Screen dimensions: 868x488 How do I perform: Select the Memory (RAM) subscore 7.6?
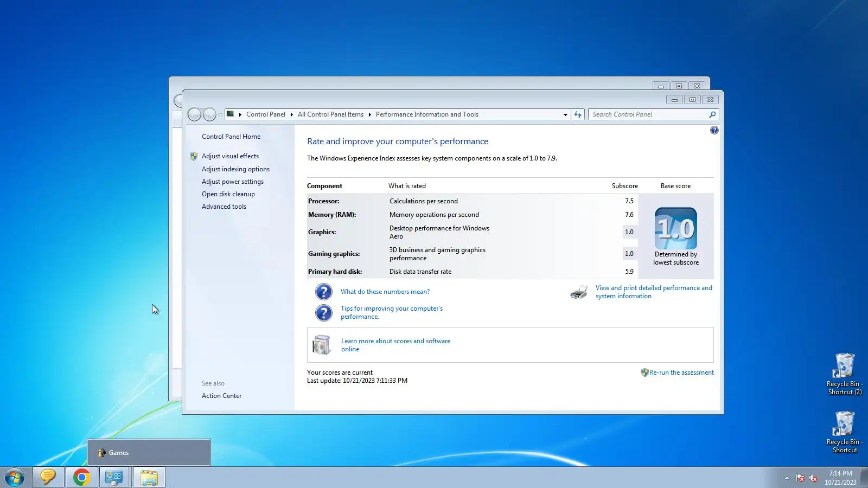[629, 215]
